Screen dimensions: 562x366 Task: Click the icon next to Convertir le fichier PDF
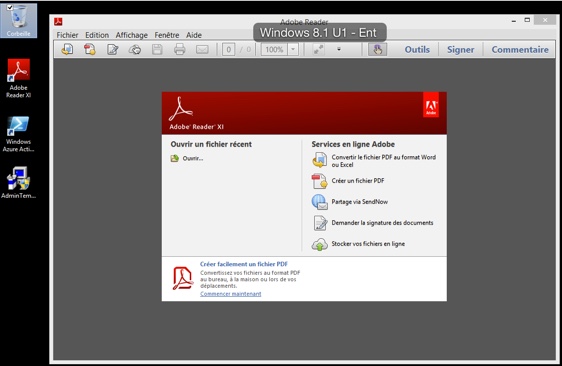(x=319, y=160)
